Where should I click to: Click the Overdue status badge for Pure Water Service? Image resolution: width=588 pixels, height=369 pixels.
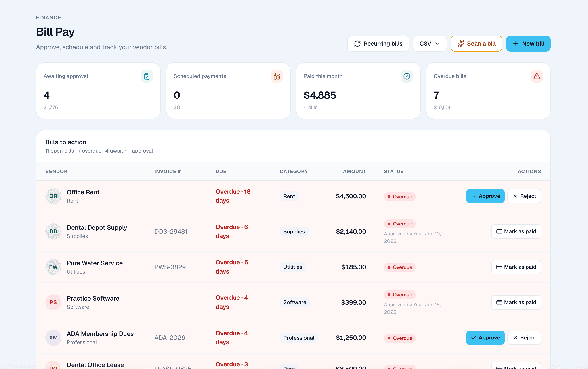(x=400, y=267)
